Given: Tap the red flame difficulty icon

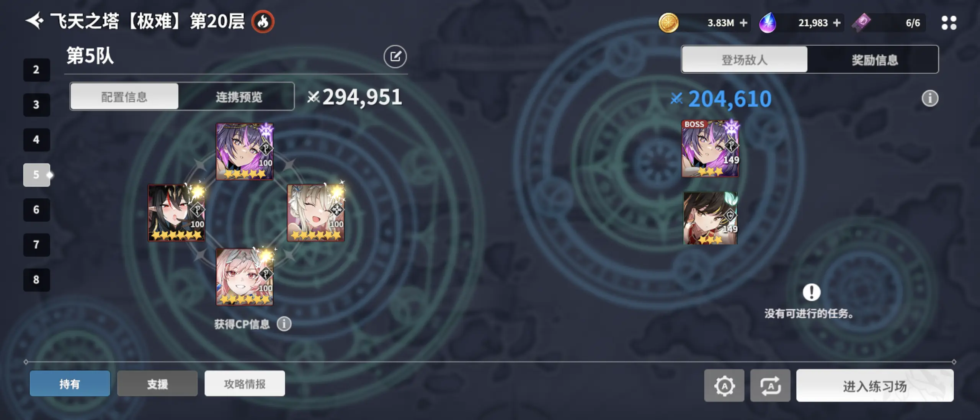Looking at the screenshot, I should pyautogui.click(x=263, y=21).
